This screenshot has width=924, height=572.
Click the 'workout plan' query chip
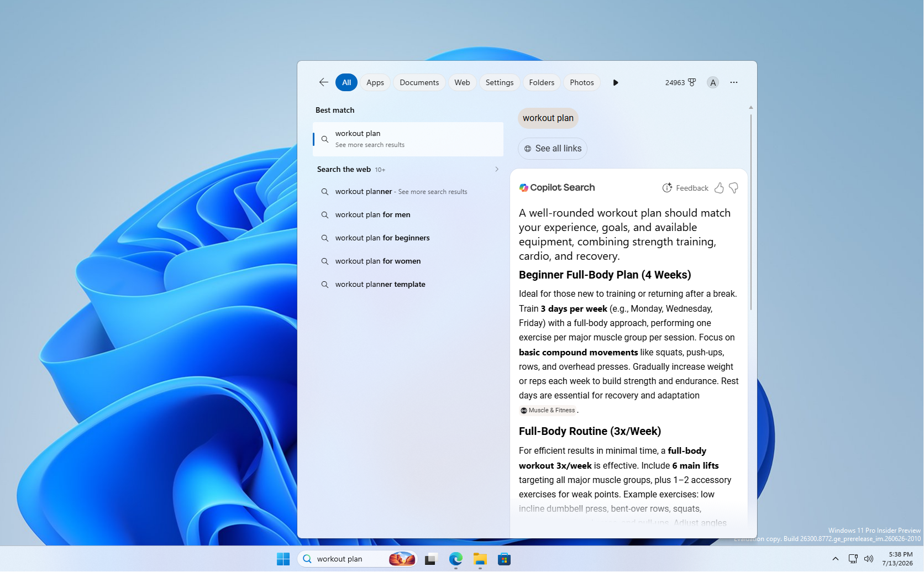point(548,118)
